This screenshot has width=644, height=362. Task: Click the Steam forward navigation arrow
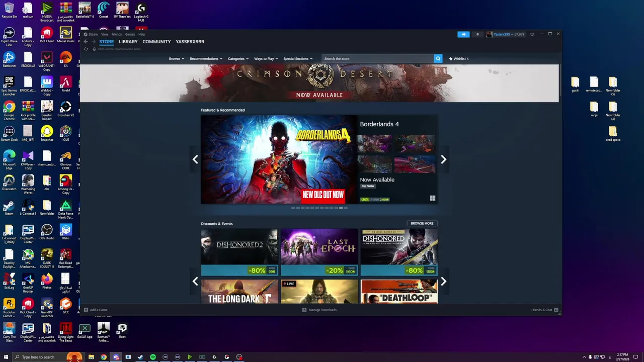pyautogui.click(x=93, y=42)
